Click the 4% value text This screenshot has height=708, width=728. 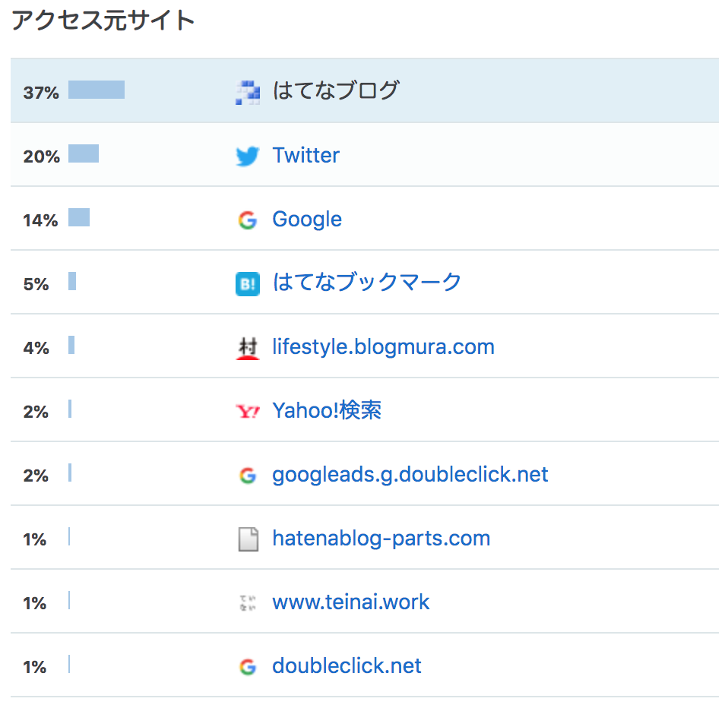pos(36,348)
